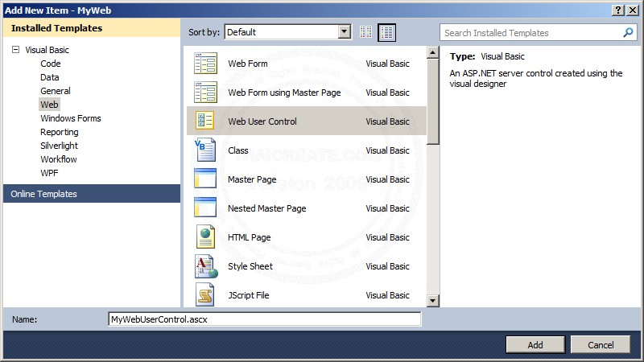Select the 'JScript File' template name
Viewport: 644px width, 362px height.
(248, 295)
